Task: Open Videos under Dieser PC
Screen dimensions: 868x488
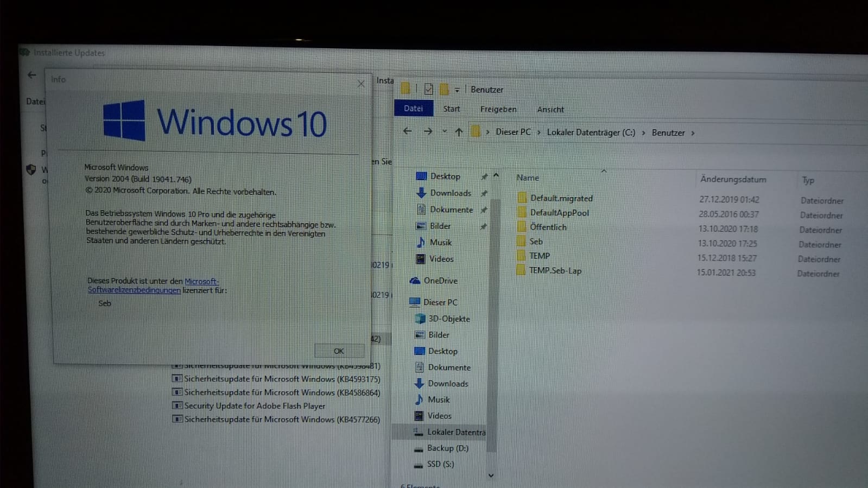Action: tap(439, 416)
